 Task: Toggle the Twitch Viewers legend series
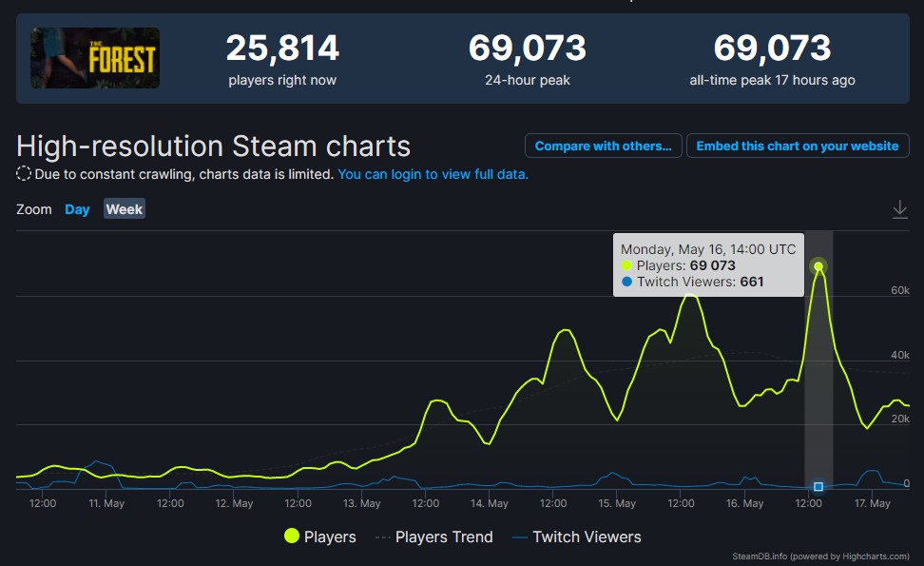point(577,537)
